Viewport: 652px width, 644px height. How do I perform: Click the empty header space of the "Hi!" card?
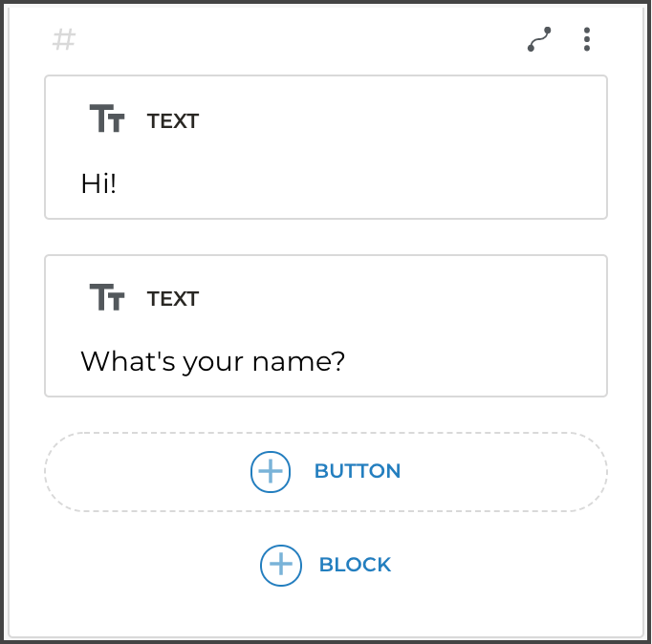402,119
